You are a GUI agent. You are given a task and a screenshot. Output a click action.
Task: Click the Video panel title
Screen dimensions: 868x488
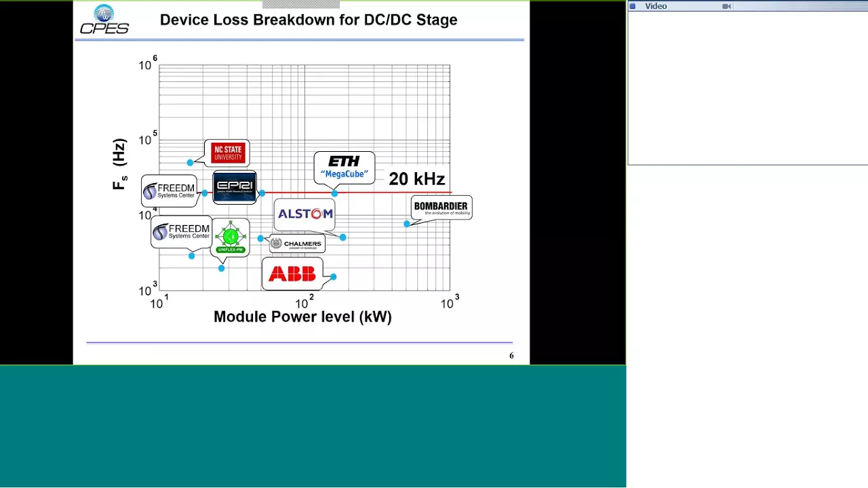[656, 6]
